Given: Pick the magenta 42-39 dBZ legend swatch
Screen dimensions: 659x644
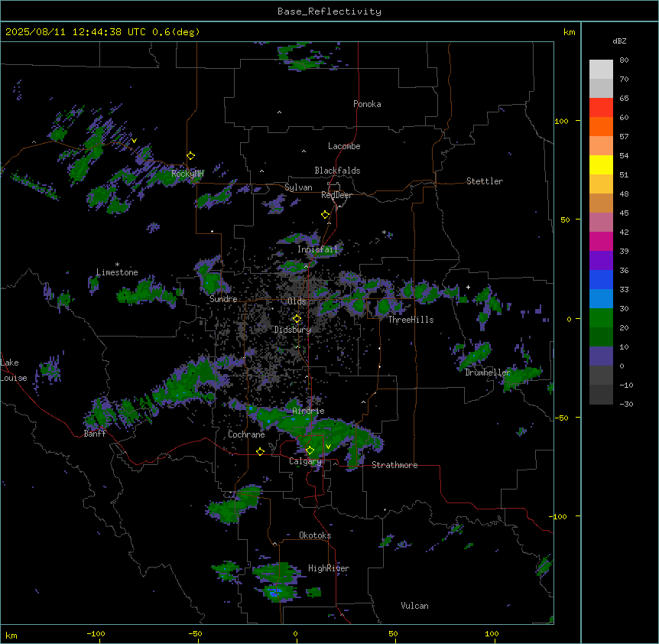Looking at the screenshot, I should pyautogui.click(x=601, y=242).
